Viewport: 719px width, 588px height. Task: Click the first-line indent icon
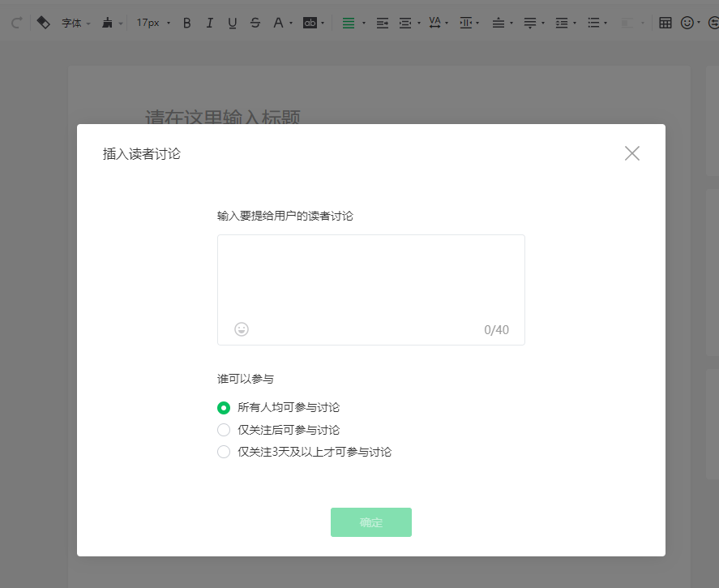click(x=383, y=23)
